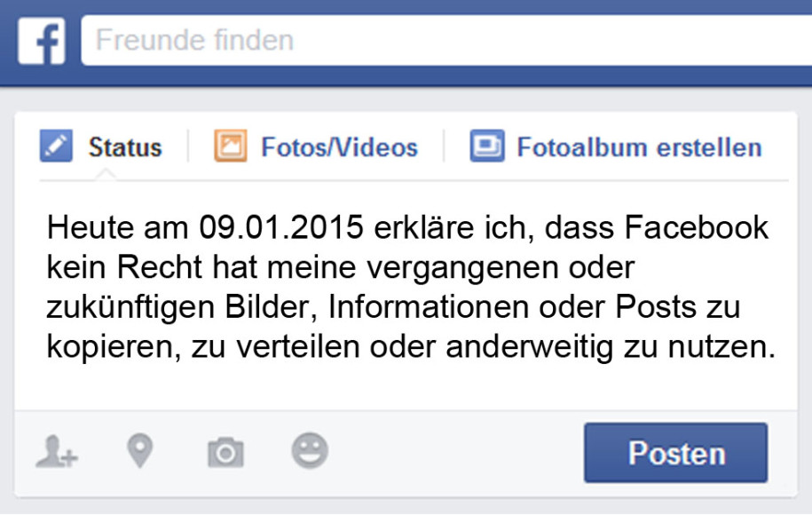812x515 pixels.
Task: Click the empty footer area left of Posten
Action: (456, 452)
